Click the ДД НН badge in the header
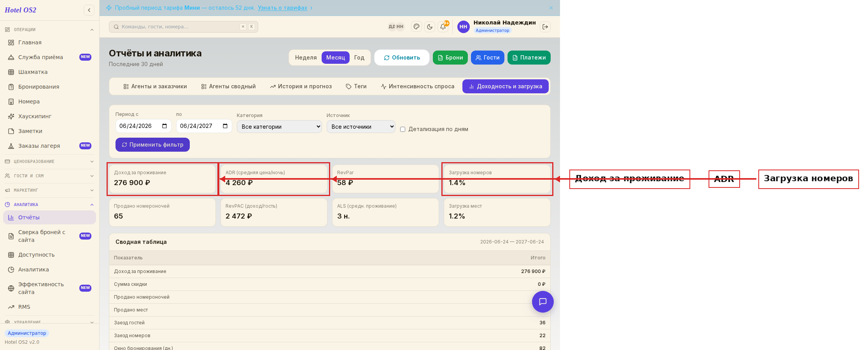 pyautogui.click(x=396, y=27)
